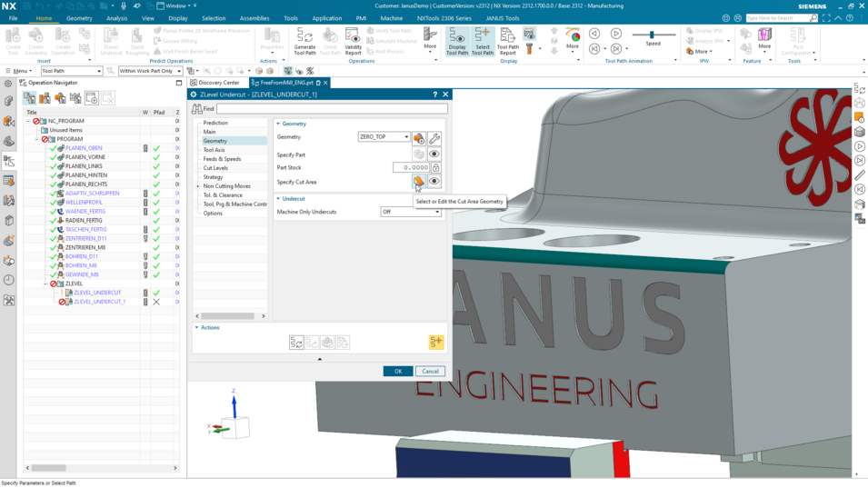This screenshot has height=488, width=868.
Task: Open the Geometry ribbon tab
Action: point(79,18)
